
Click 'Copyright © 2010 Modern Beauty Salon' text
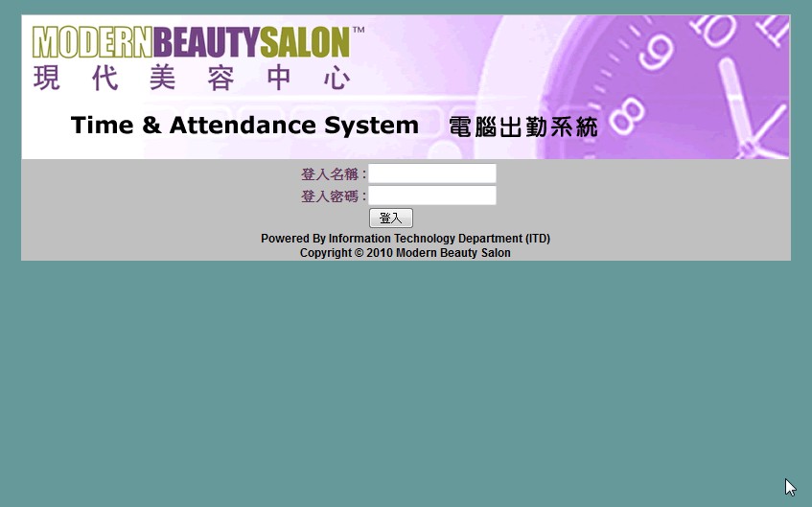405,253
